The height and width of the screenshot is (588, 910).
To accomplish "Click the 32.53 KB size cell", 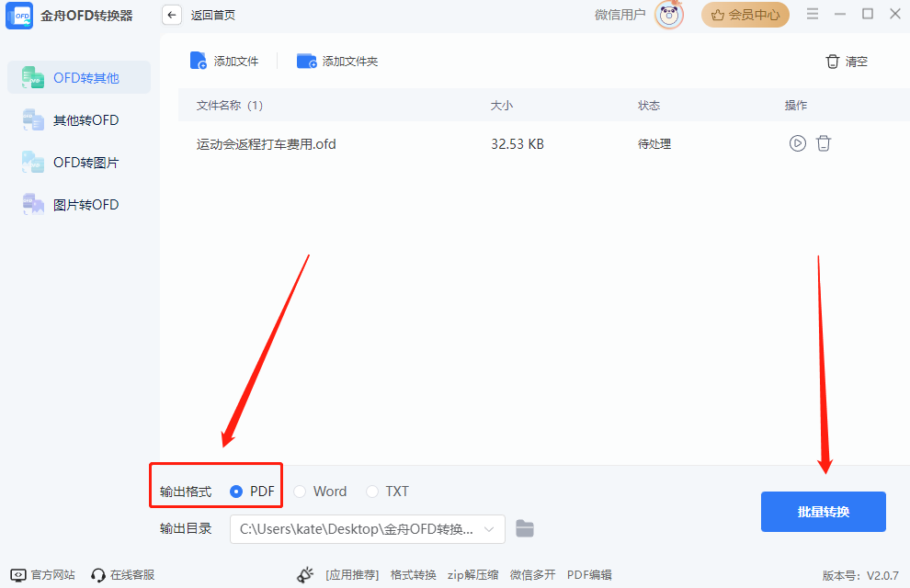I will tap(518, 144).
